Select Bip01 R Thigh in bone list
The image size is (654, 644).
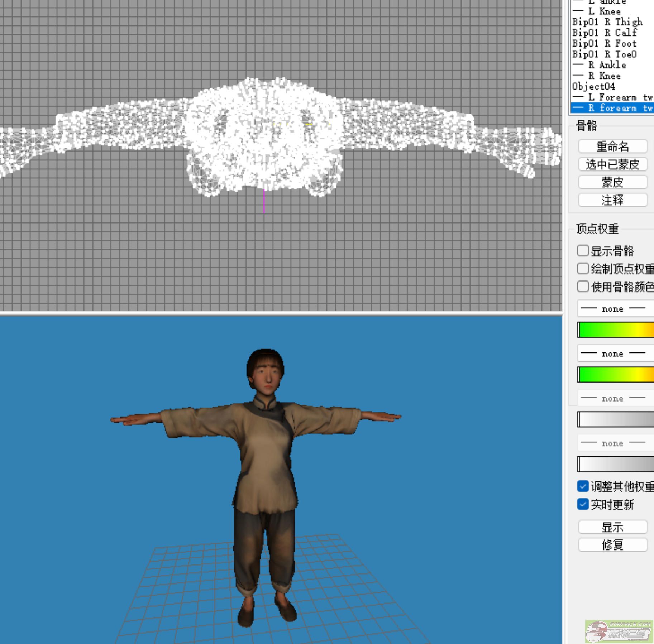tap(607, 22)
